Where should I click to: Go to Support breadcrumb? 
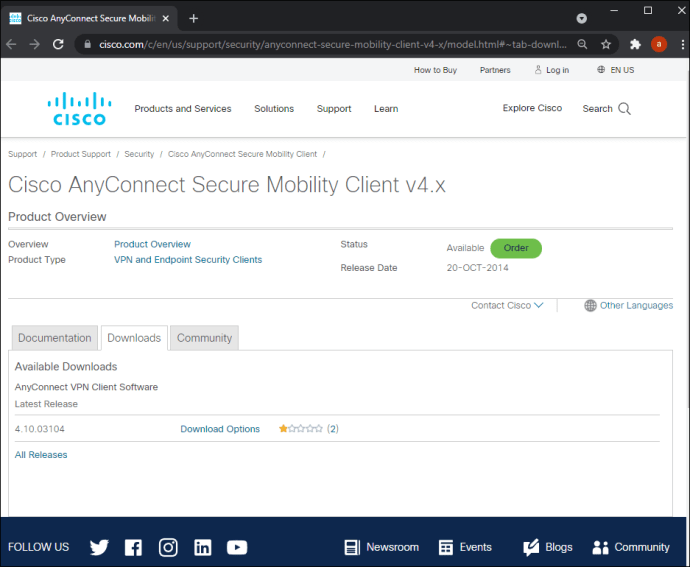(x=22, y=154)
